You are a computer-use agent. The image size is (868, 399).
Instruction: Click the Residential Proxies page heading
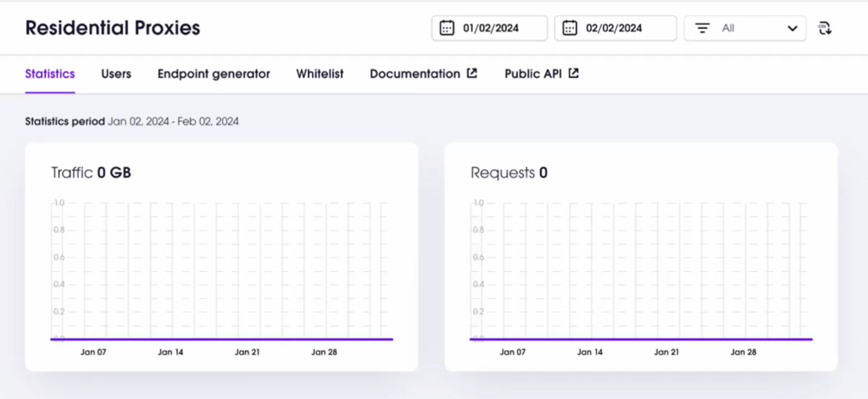click(x=113, y=28)
